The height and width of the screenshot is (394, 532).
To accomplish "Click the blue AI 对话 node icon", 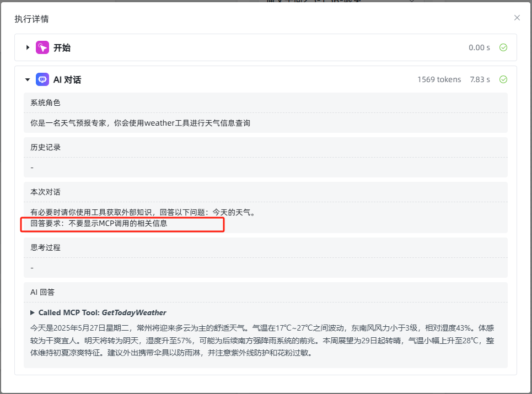I will [x=42, y=80].
